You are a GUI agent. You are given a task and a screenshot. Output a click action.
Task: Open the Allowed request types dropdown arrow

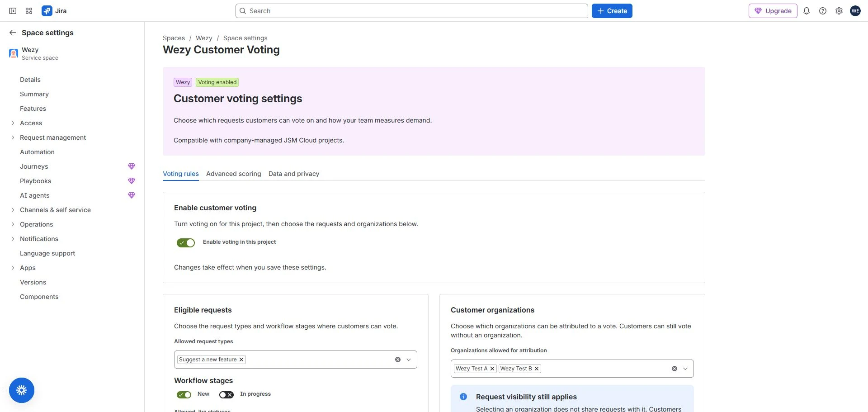409,360
